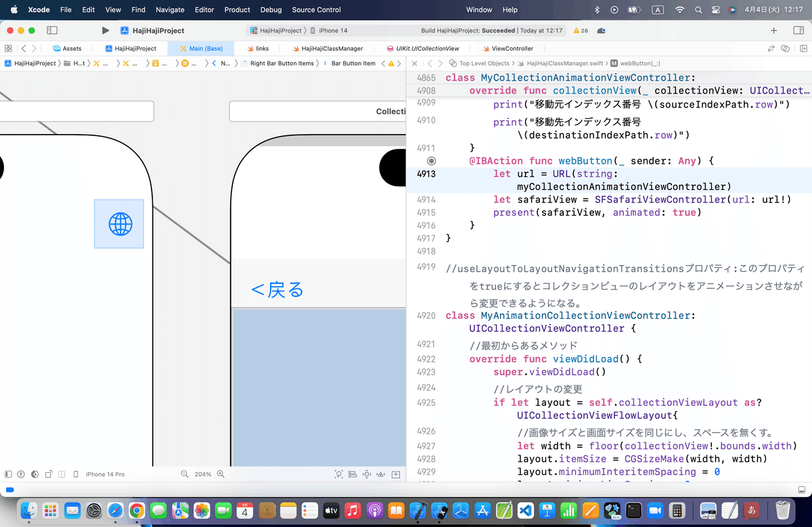Open the Add New Constraints menu

(367, 474)
